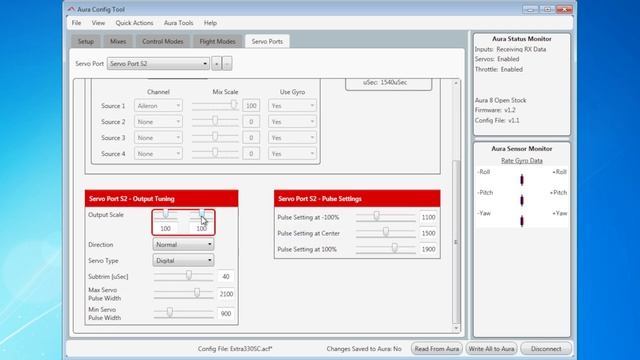
Task: Click the Min Servo Pulse Width slider
Action: 184,313
